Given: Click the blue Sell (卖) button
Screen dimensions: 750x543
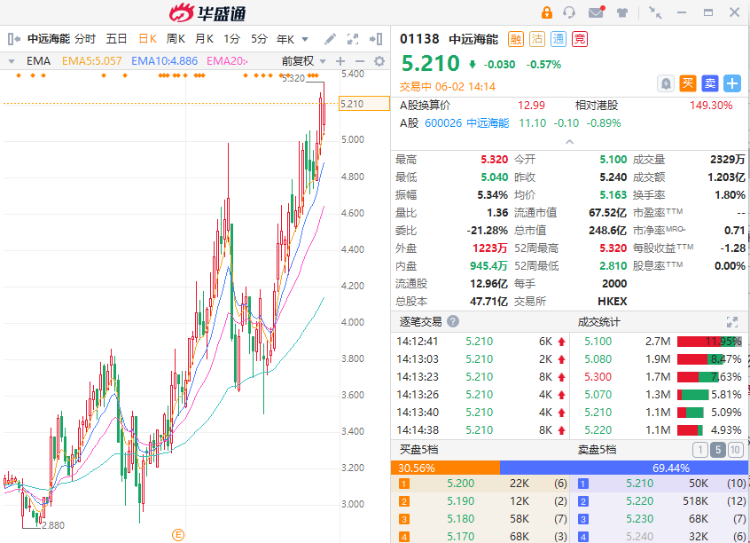Looking at the screenshot, I should [x=710, y=84].
